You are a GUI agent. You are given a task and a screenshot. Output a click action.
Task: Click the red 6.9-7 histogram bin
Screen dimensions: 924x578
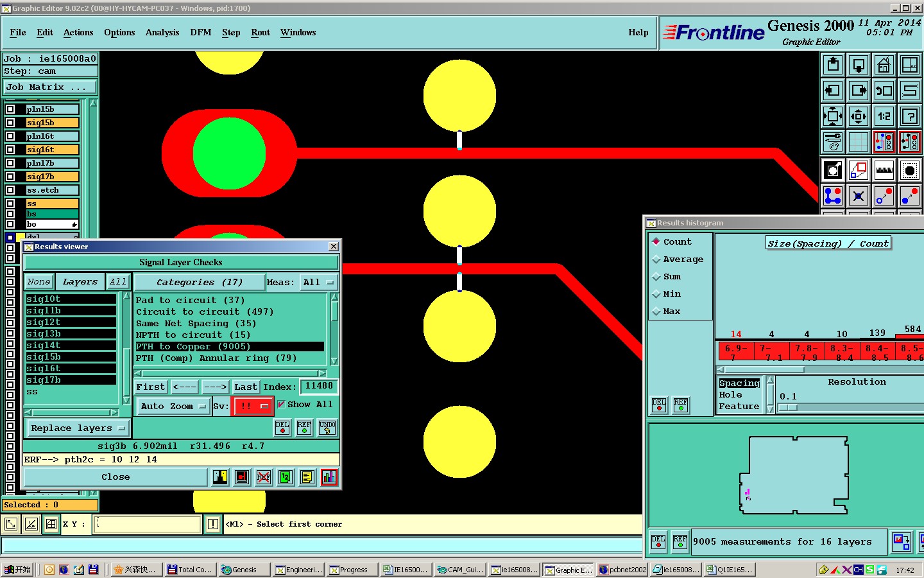click(x=735, y=352)
